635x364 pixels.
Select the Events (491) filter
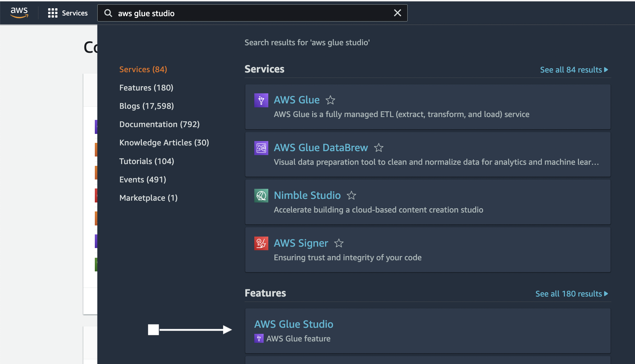click(143, 179)
